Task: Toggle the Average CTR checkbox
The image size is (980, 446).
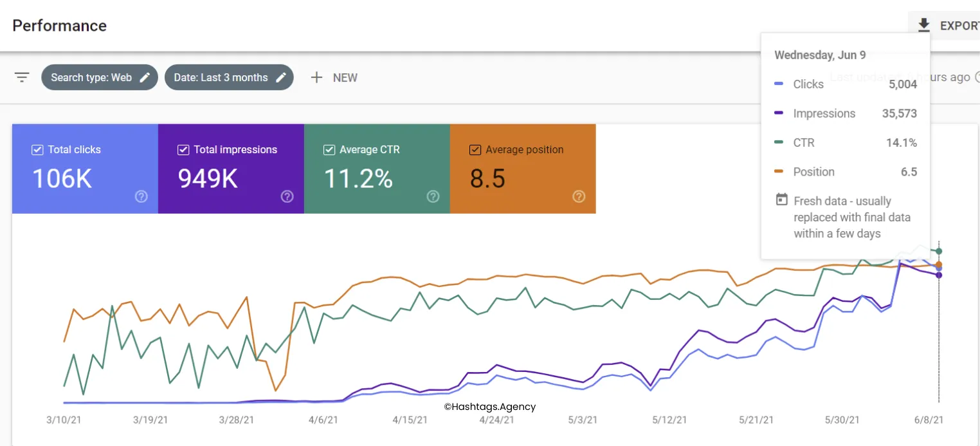Action: [329, 150]
